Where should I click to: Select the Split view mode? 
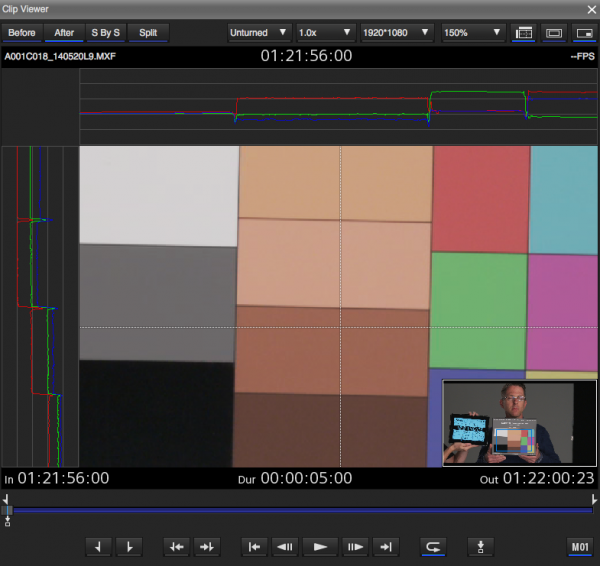pyautogui.click(x=148, y=32)
